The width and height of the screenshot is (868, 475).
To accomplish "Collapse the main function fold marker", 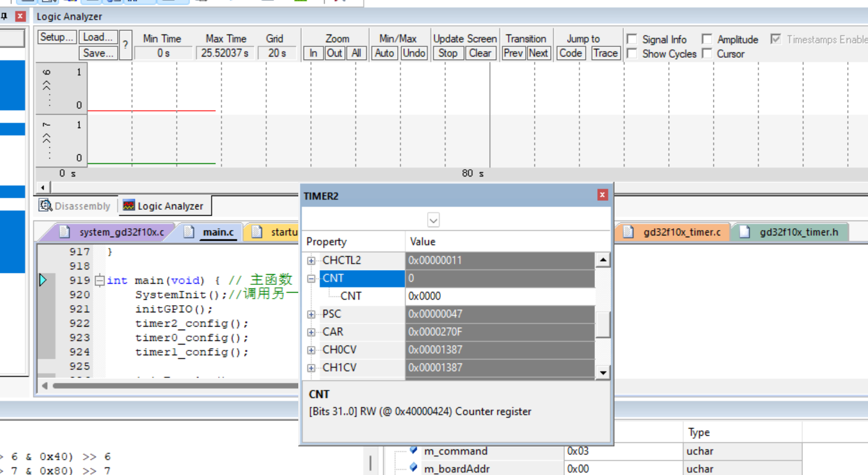I will [100, 280].
